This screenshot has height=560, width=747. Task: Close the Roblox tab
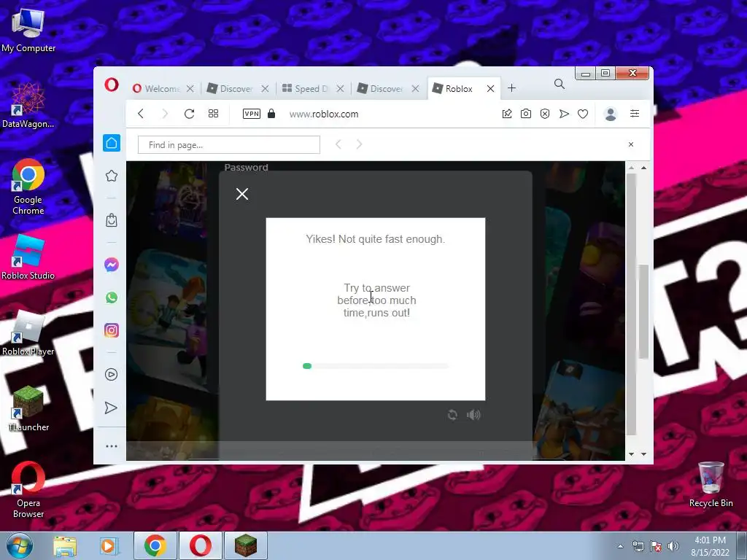coord(490,88)
